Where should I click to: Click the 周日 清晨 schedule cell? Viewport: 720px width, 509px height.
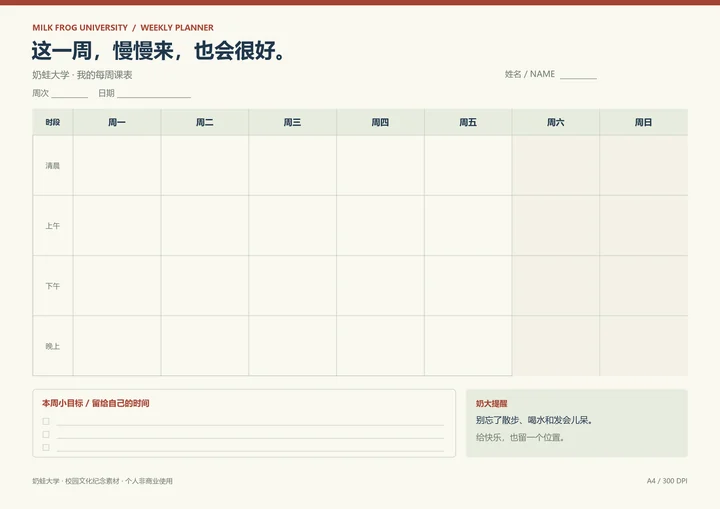(643, 165)
